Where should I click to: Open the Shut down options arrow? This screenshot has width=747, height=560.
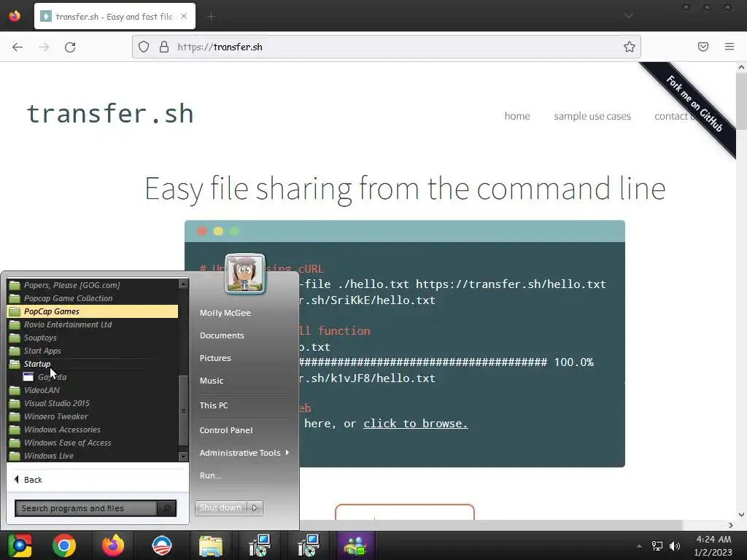[255, 507]
